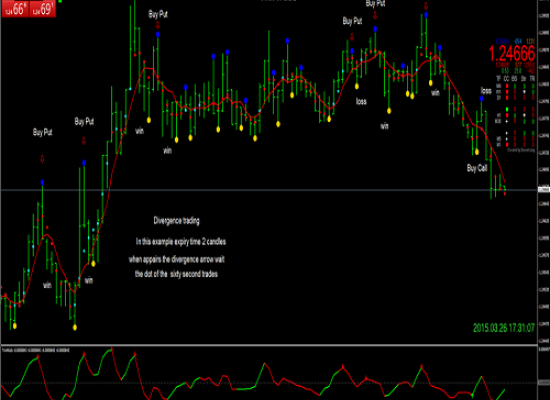Click the green 2015.03.26 17:31:07 timestamp
Screen dimensions: 550x400
coord(504,328)
